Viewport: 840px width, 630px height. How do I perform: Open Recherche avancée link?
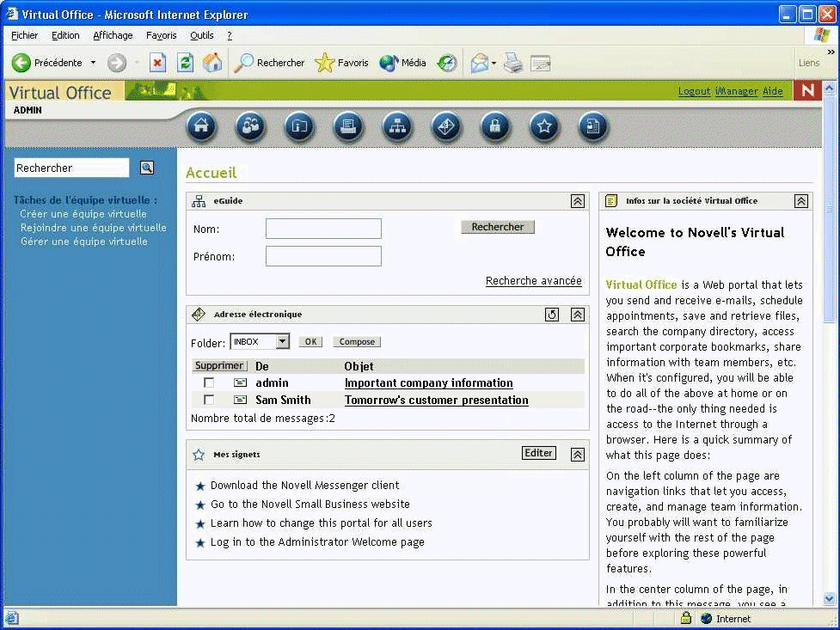pos(534,281)
